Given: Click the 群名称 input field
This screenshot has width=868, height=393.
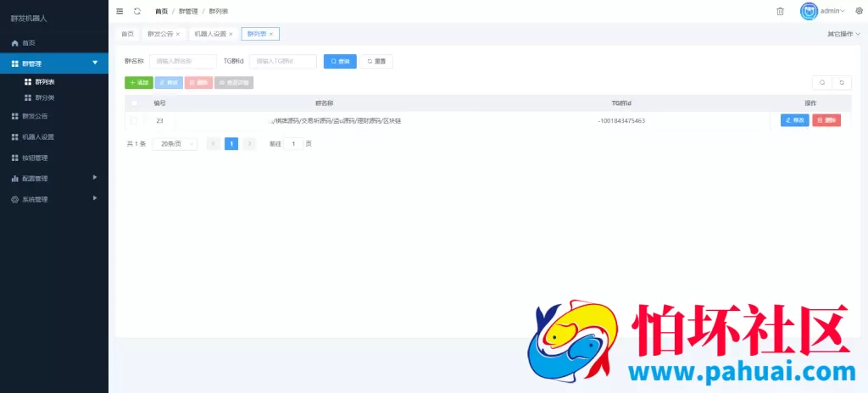Looking at the screenshot, I should coord(182,61).
